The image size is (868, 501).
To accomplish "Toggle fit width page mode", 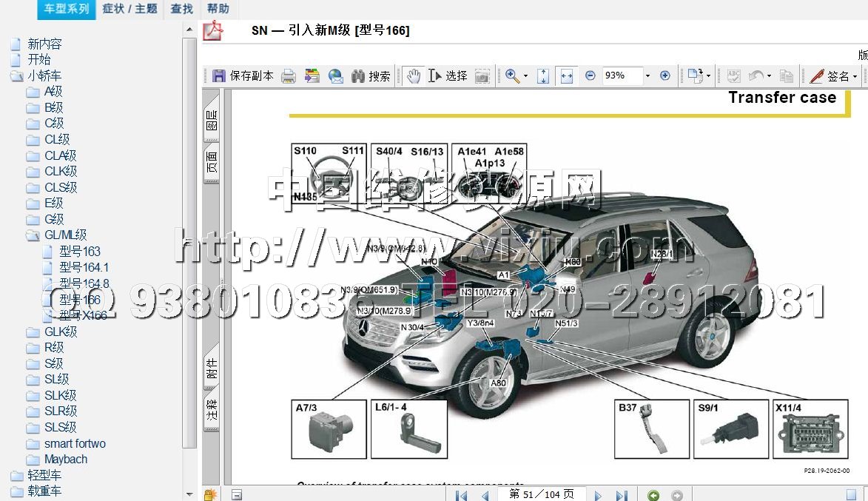I will [566, 75].
